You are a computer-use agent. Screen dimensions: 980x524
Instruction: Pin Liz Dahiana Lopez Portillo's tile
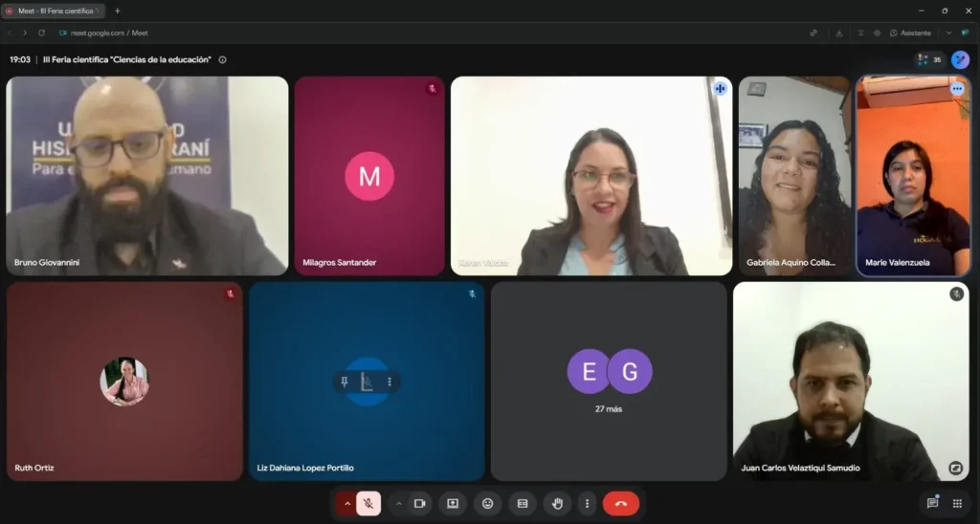345,382
